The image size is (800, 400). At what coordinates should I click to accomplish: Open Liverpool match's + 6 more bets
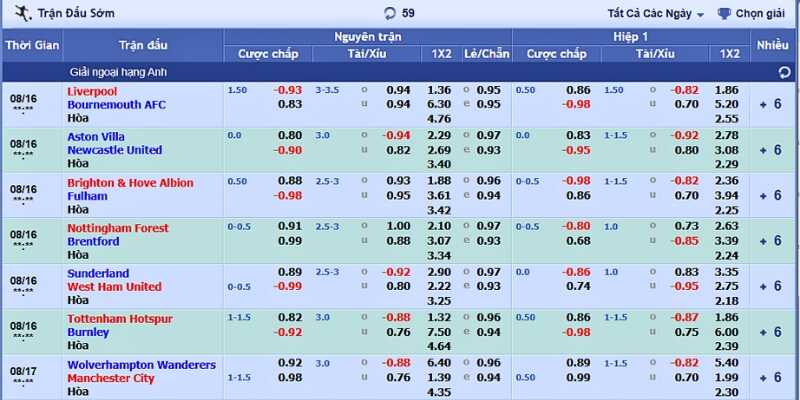(x=770, y=105)
